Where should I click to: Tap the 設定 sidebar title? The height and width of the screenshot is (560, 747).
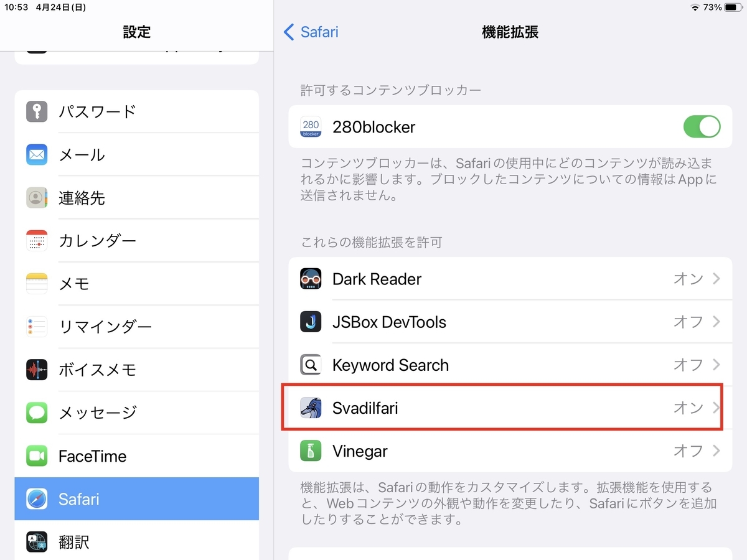(137, 32)
